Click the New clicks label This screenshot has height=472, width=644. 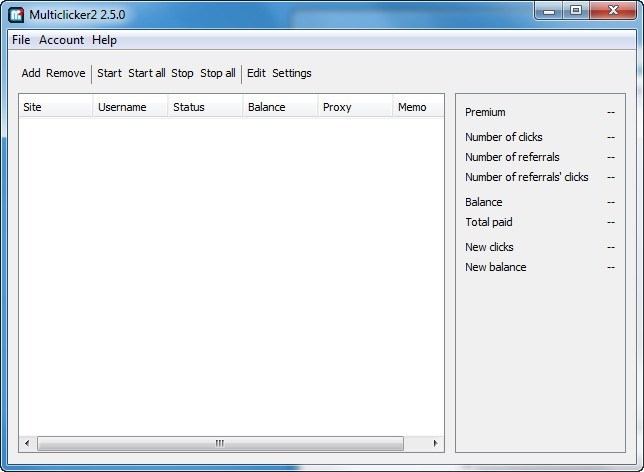pos(489,247)
